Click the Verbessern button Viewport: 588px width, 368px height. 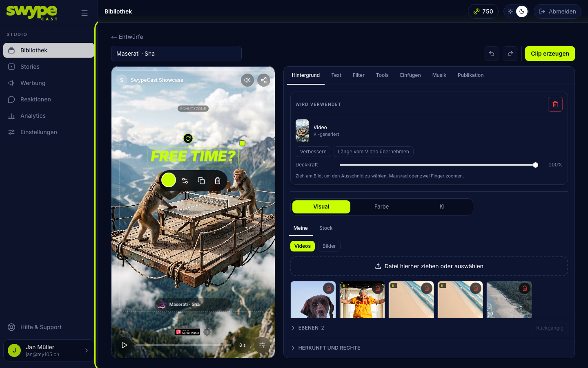pyautogui.click(x=313, y=152)
